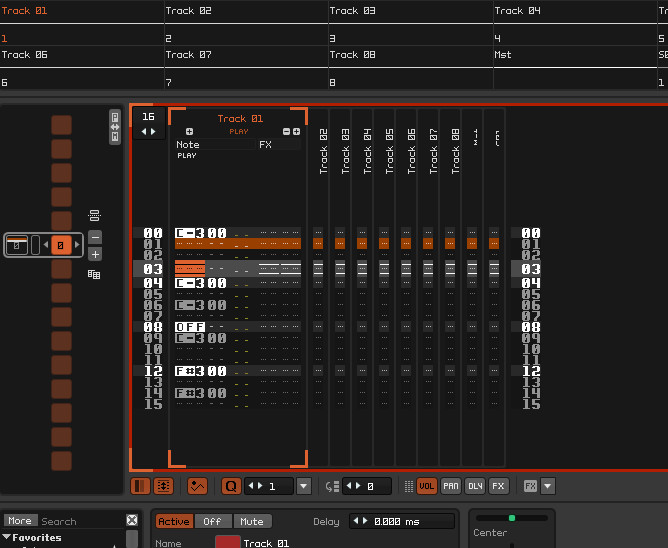Add note column via plus above Note

(x=189, y=132)
